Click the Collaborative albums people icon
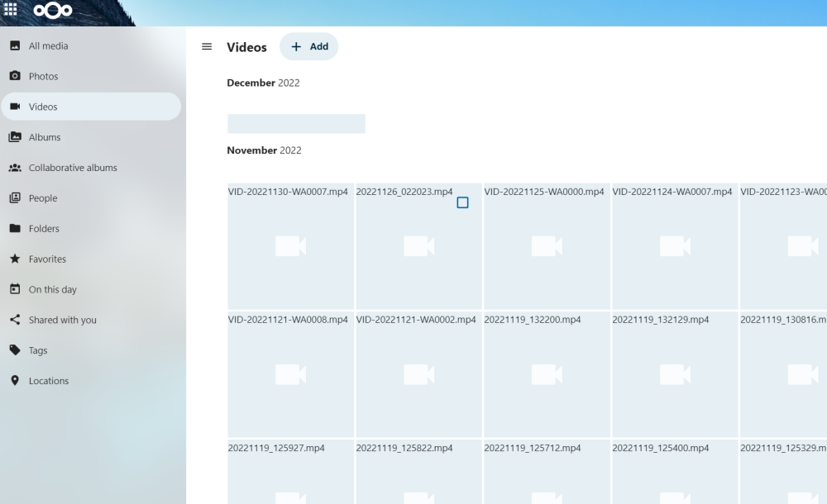Screen dimensions: 827x504 point(15,168)
